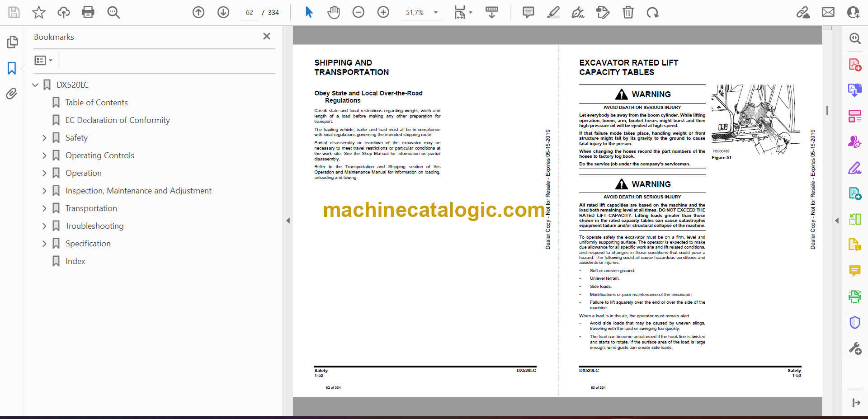The width and height of the screenshot is (868, 419).
Task: Choose the arrow selection tool
Action: 309,12
